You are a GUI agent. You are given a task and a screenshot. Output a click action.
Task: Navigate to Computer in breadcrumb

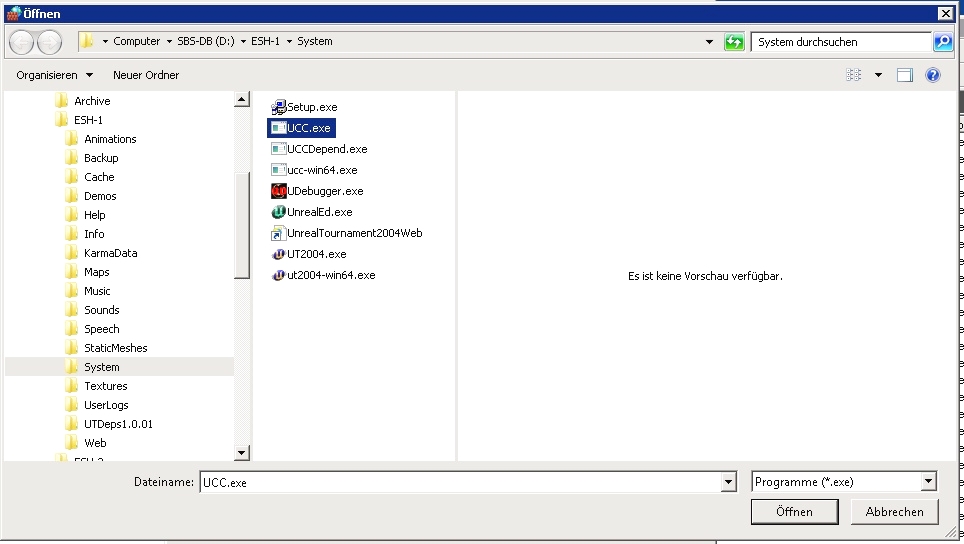tap(136, 41)
